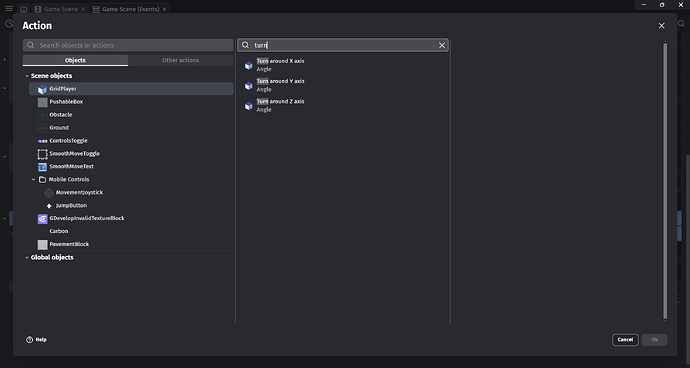
Task: Select the PushableBox object row
Action: tap(131, 102)
